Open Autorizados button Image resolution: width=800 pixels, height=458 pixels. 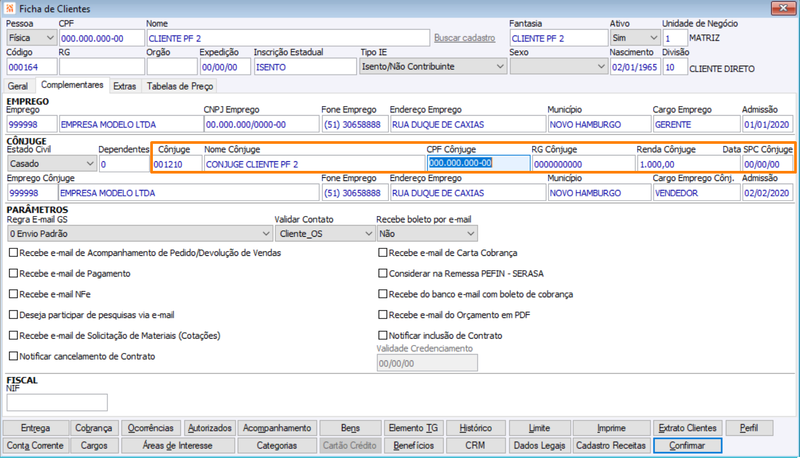point(209,428)
